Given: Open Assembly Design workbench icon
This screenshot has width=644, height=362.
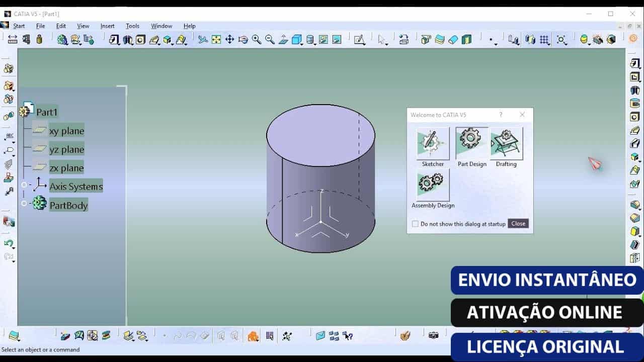Looking at the screenshot, I should 433,185.
